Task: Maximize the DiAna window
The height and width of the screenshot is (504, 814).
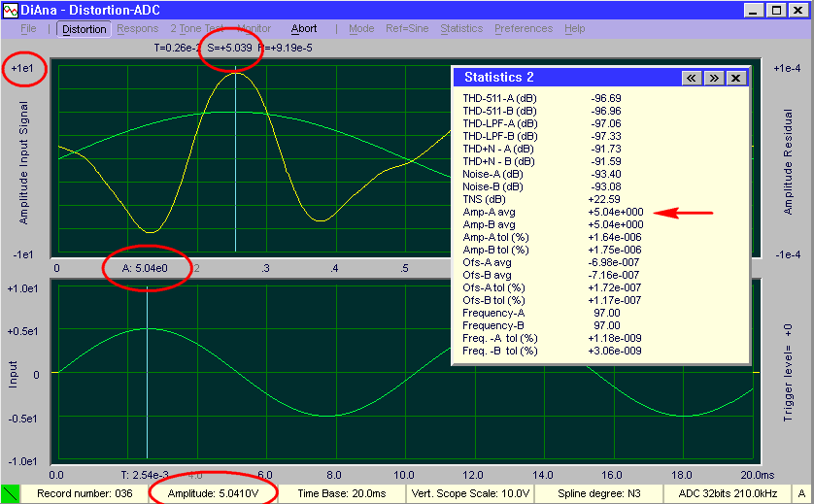Action: pyautogui.click(x=776, y=11)
